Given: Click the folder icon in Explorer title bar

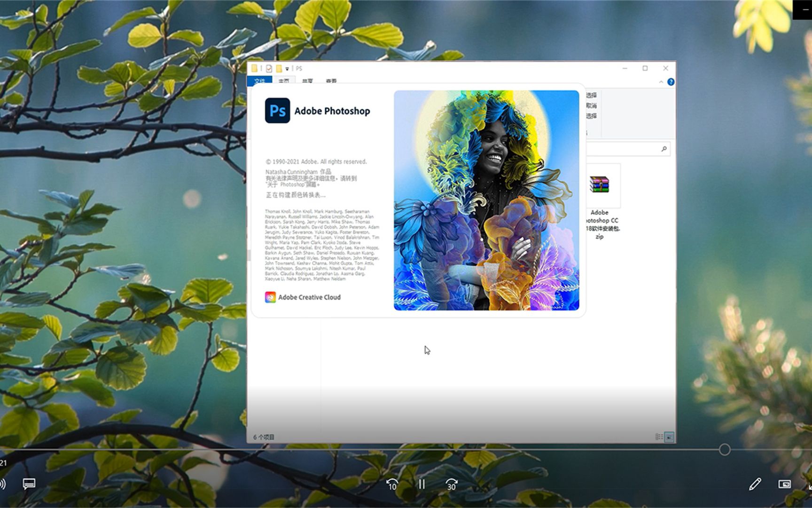Looking at the screenshot, I should pyautogui.click(x=254, y=69).
